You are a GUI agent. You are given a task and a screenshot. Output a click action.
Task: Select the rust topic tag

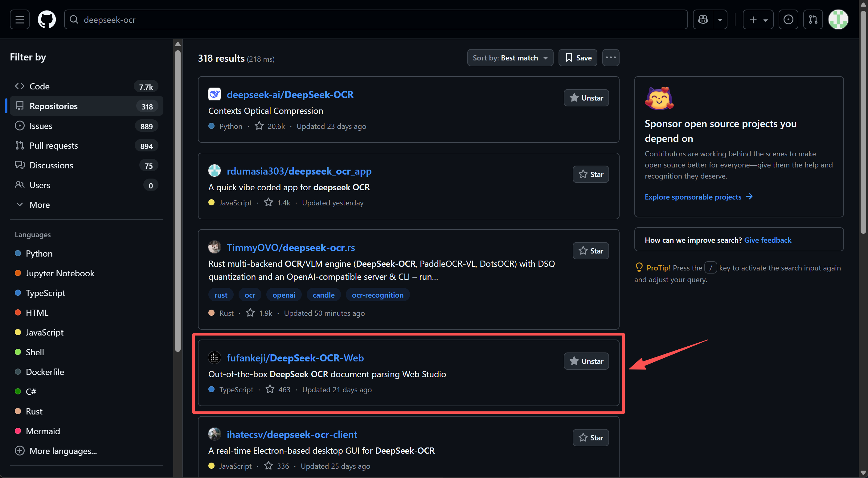221,295
